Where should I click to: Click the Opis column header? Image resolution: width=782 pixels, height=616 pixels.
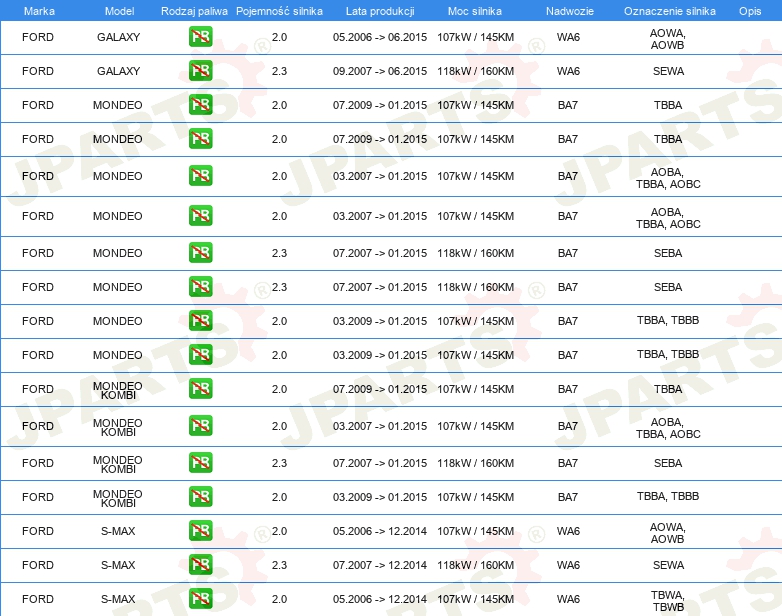pyautogui.click(x=750, y=11)
